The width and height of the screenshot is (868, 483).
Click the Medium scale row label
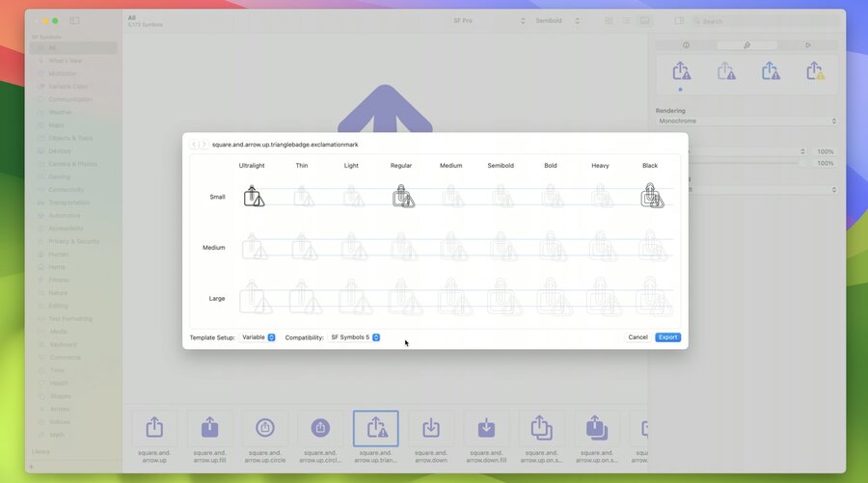214,248
